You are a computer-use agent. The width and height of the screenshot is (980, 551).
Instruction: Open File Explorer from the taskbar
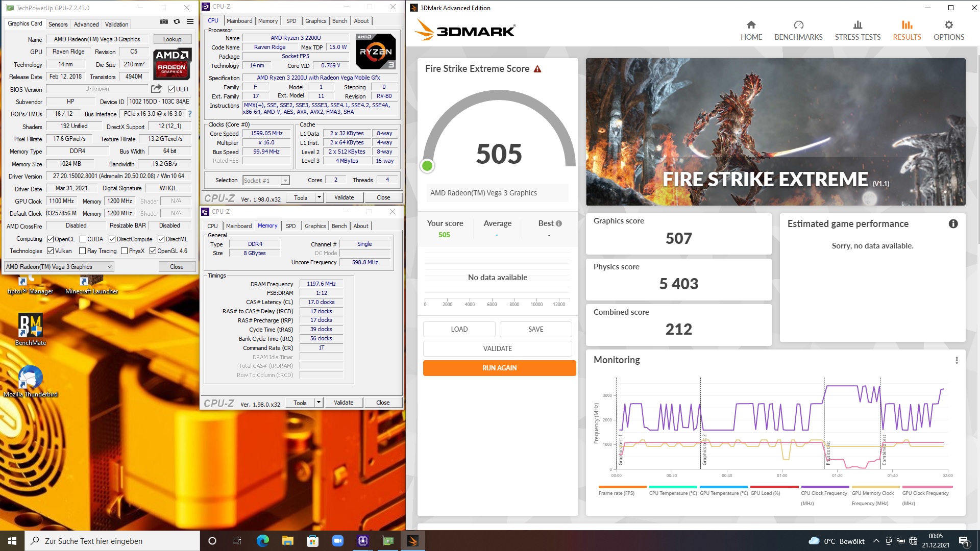(287, 541)
